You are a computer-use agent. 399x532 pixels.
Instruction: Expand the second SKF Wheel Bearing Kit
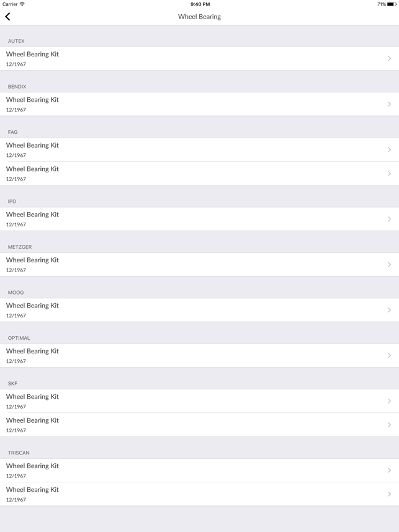point(199,425)
